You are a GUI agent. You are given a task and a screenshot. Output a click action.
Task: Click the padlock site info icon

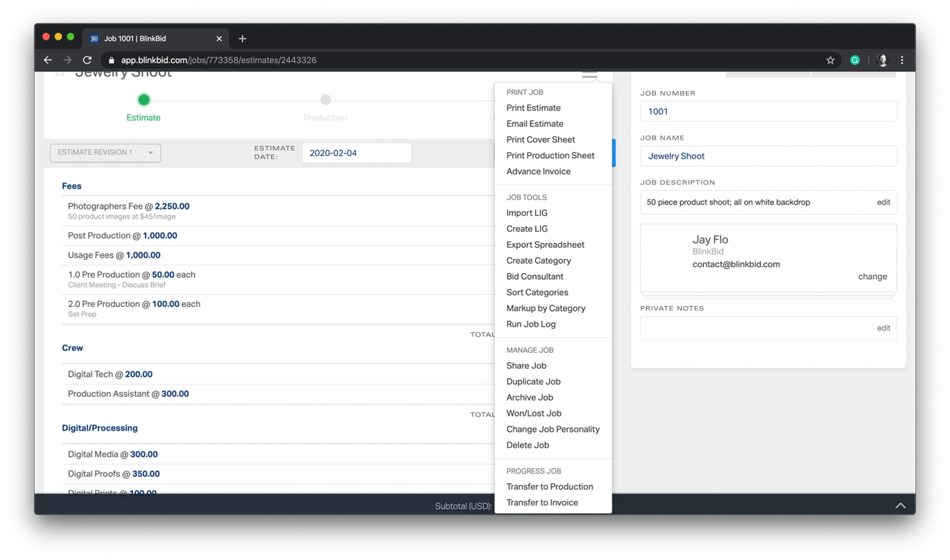(111, 60)
